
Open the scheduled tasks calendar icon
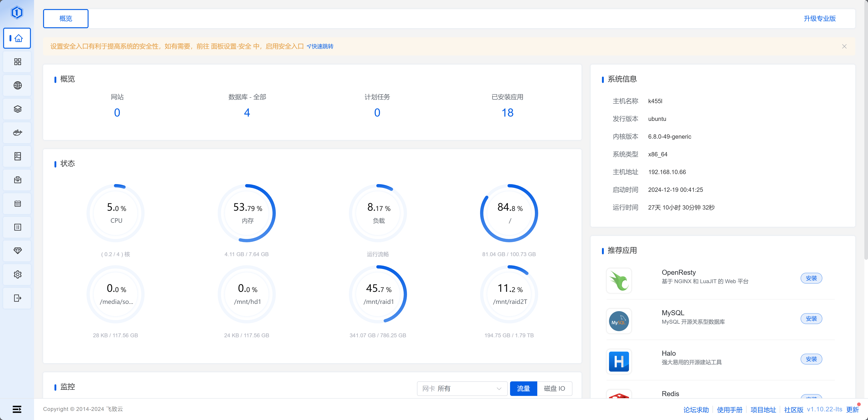click(17, 203)
